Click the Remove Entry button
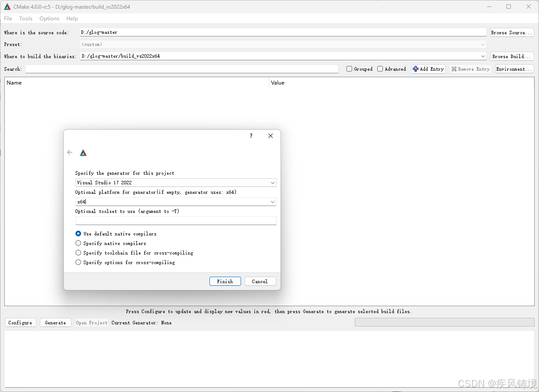This screenshot has width=539, height=392. (470, 69)
